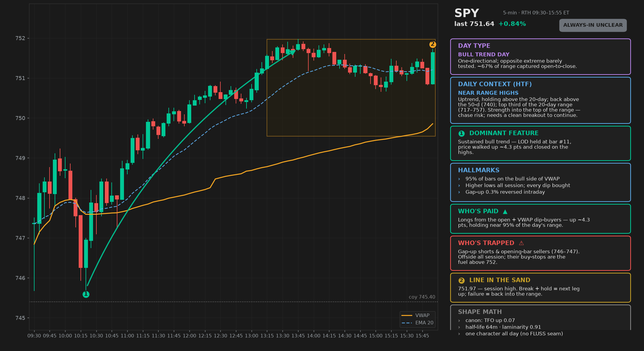Click the 13:15 time axis label
The height and width of the screenshot is (351, 644).
click(x=267, y=336)
